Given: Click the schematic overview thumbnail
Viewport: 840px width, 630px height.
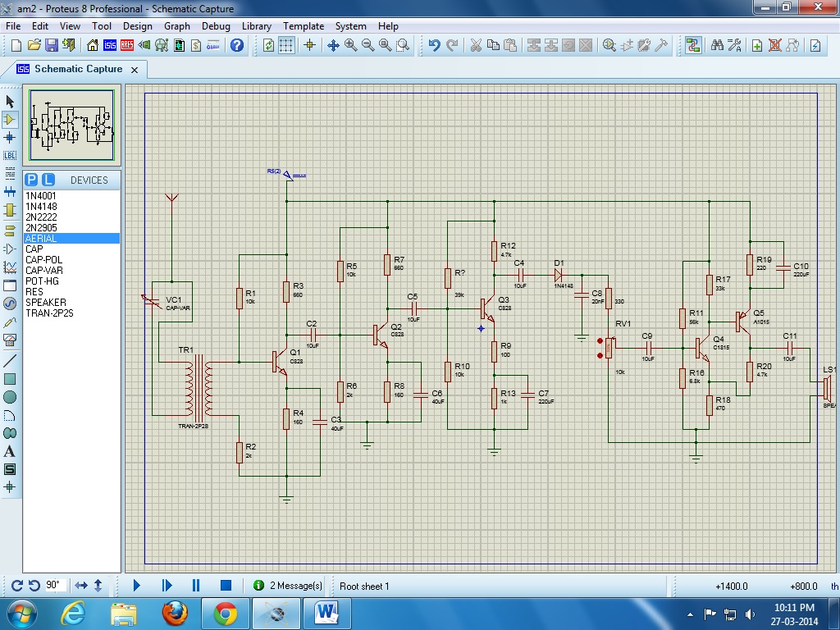Looking at the screenshot, I should (x=72, y=126).
